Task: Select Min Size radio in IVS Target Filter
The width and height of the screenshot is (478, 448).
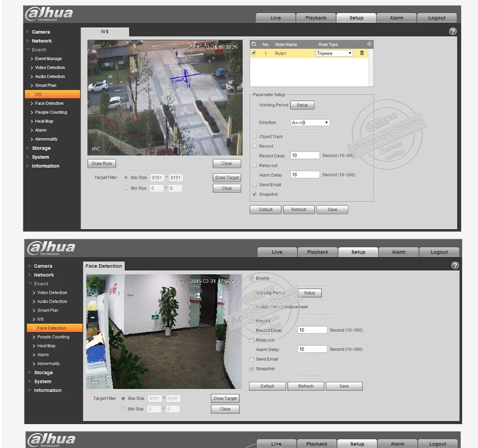Action: tap(126, 188)
